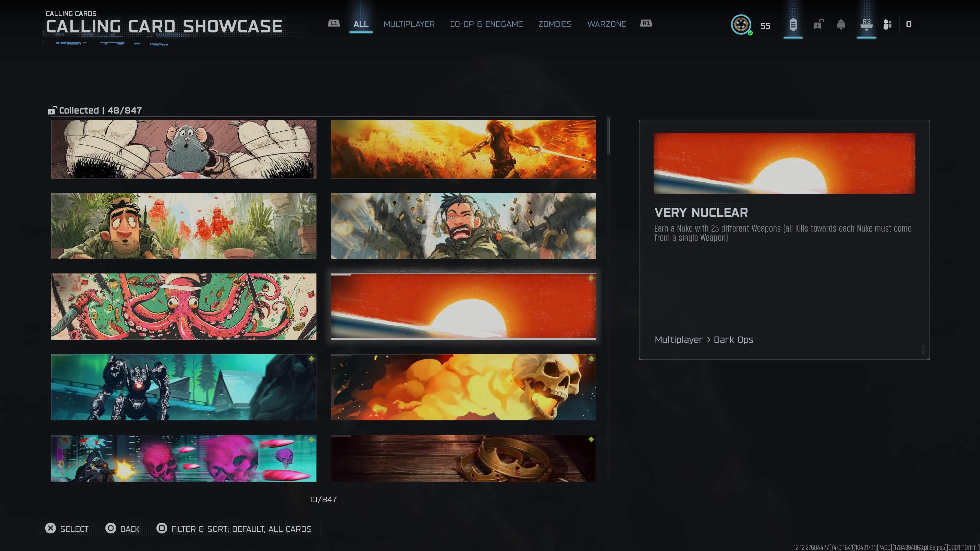Open the menu list icon in the top bar
The image size is (980, 551).
pos(793,25)
